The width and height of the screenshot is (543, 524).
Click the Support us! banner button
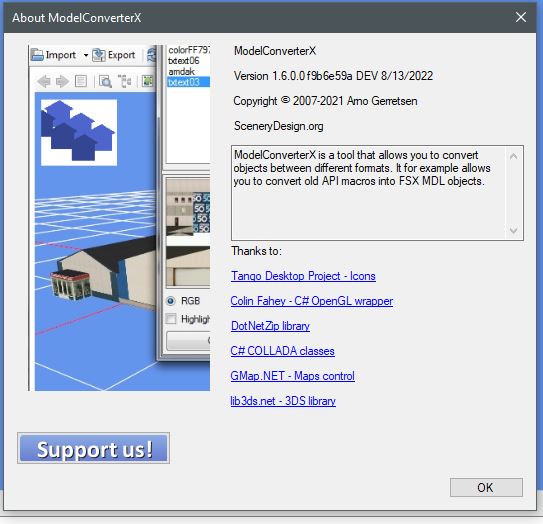click(x=94, y=448)
